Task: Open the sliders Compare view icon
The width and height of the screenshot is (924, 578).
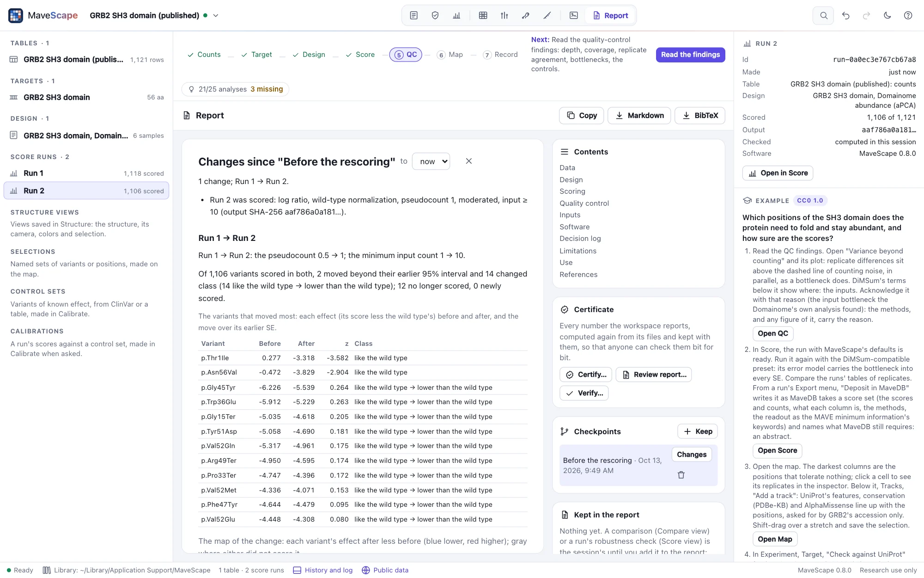Action: pyautogui.click(x=504, y=15)
